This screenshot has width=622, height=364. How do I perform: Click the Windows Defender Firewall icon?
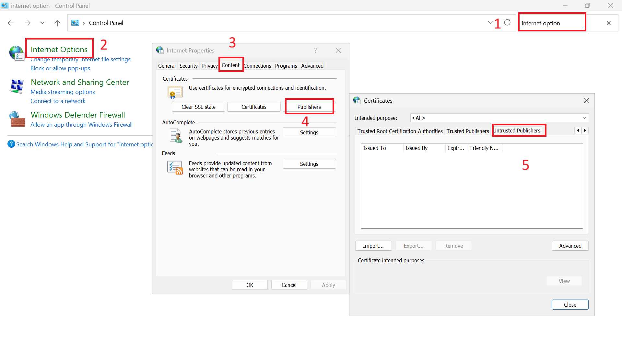pyautogui.click(x=17, y=119)
